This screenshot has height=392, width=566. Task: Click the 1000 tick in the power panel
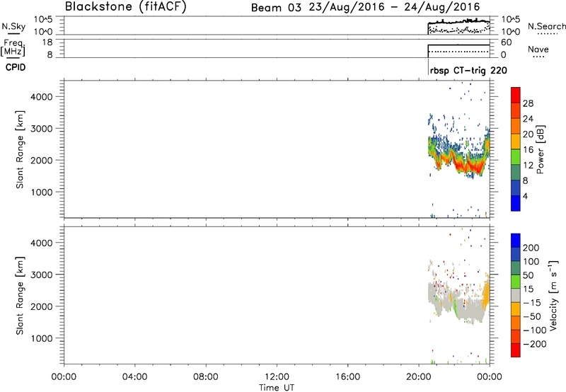coord(42,192)
